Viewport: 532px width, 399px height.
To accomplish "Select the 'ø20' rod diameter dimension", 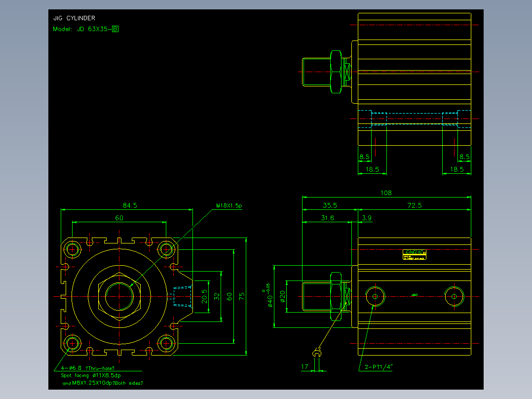I will pos(282,296).
